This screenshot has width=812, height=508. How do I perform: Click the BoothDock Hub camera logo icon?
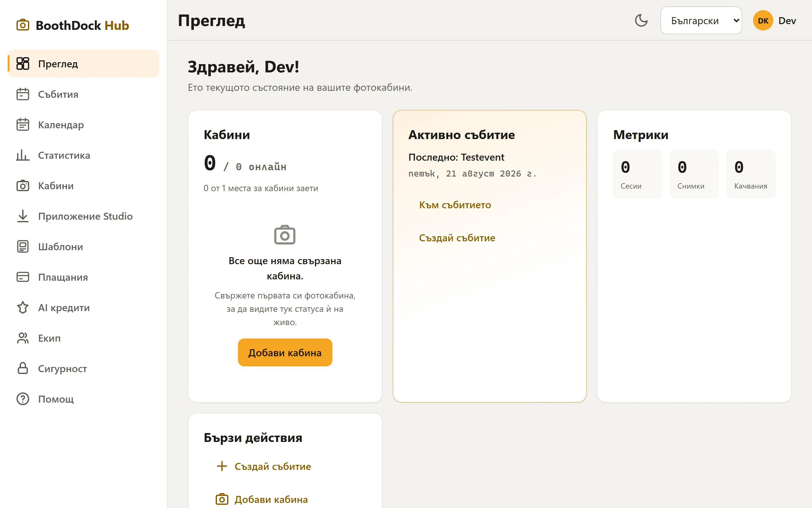pos(23,25)
